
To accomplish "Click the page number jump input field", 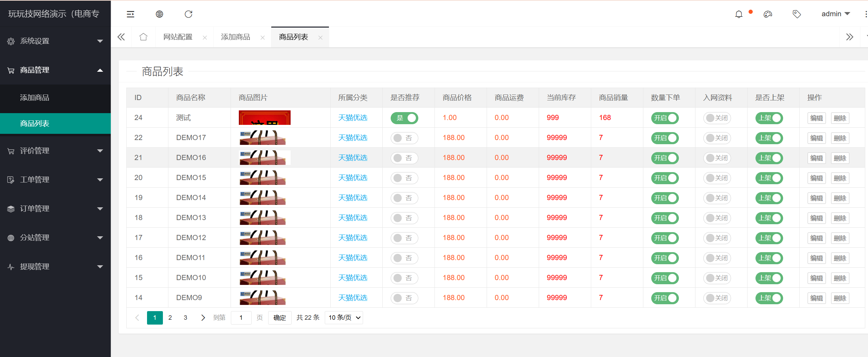I will pyautogui.click(x=241, y=318).
